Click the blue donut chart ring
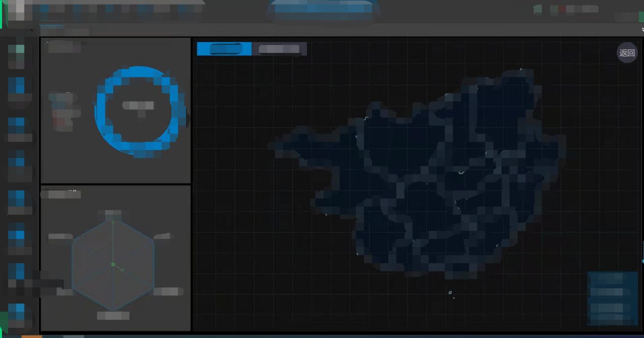Screen dimensions: 644x338 pyautogui.click(x=140, y=111)
